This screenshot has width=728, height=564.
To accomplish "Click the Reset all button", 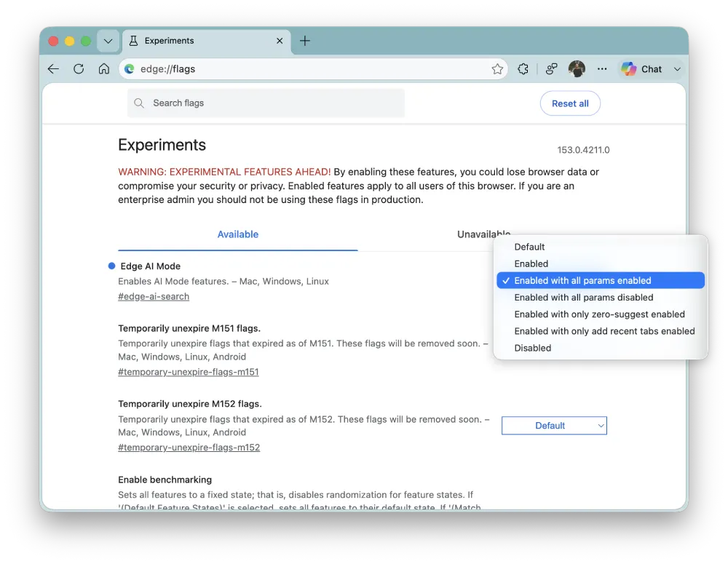I will [570, 103].
